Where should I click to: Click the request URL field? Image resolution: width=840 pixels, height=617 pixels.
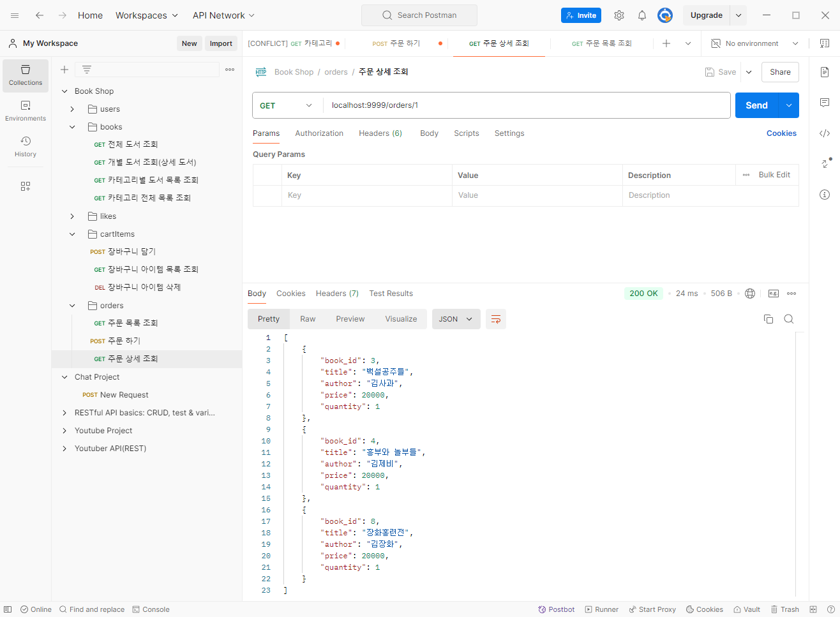tap(527, 105)
